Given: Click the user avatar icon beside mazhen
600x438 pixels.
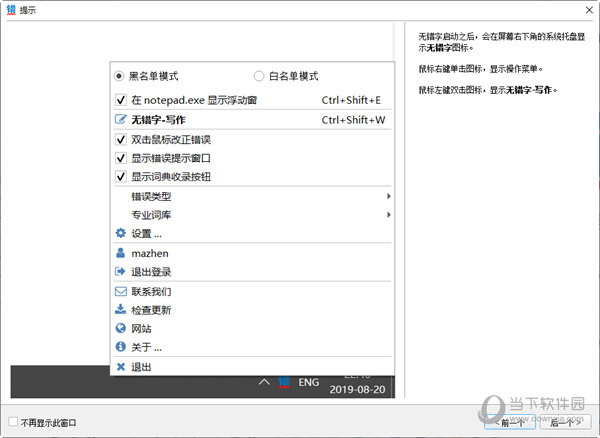Looking at the screenshot, I should (x=121, y=253).
